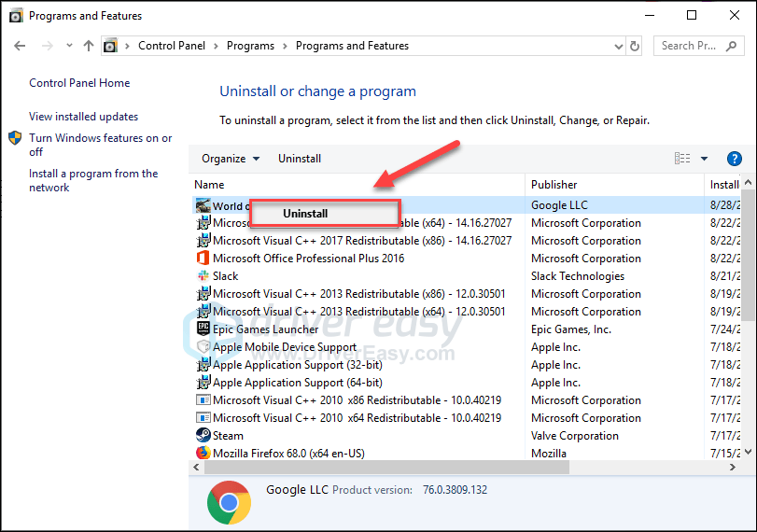Click the Control Panel icon in address bar

110,46
